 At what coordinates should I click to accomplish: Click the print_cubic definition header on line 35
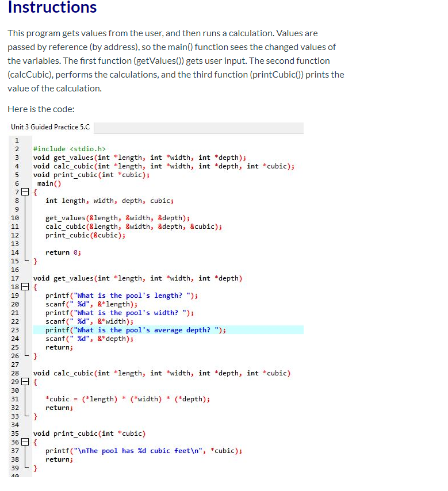coord(89,434)
